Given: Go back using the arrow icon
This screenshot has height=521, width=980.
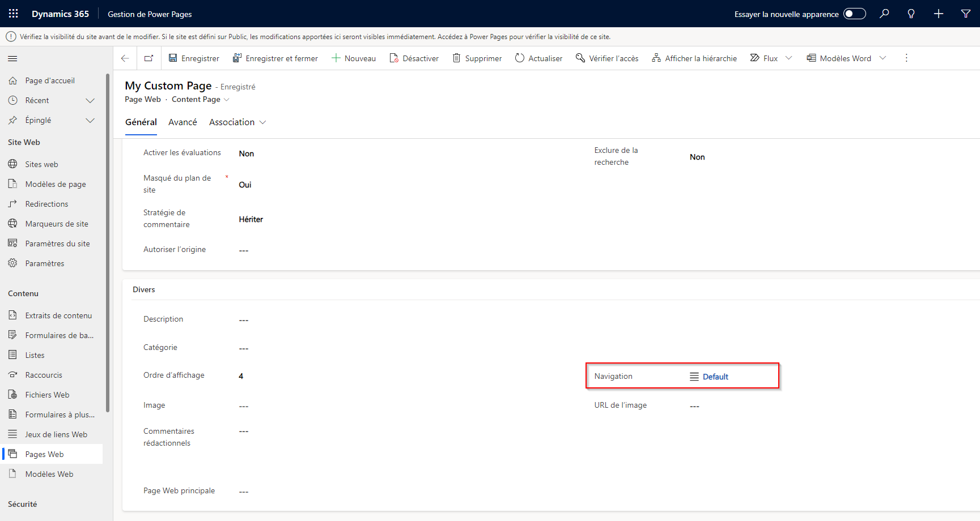Looking at the screenshot, I should [x=125, y=58].
